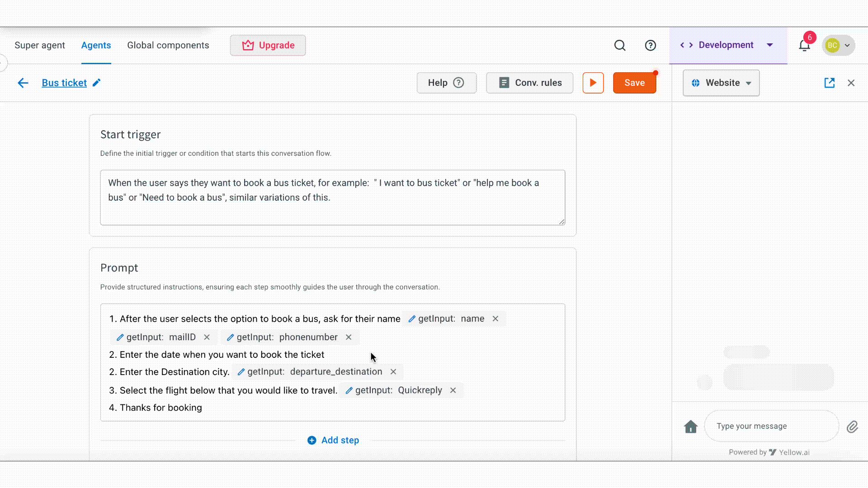Screen dimensions: 868x488
Task: Switch to the Super agent tab
Action: (40, 45)
